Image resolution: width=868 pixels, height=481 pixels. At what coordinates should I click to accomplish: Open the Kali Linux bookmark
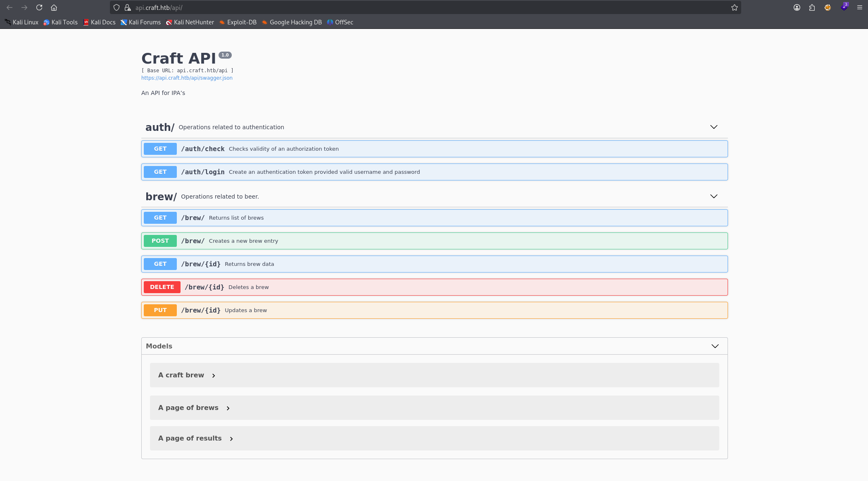[x=21, y=22]
